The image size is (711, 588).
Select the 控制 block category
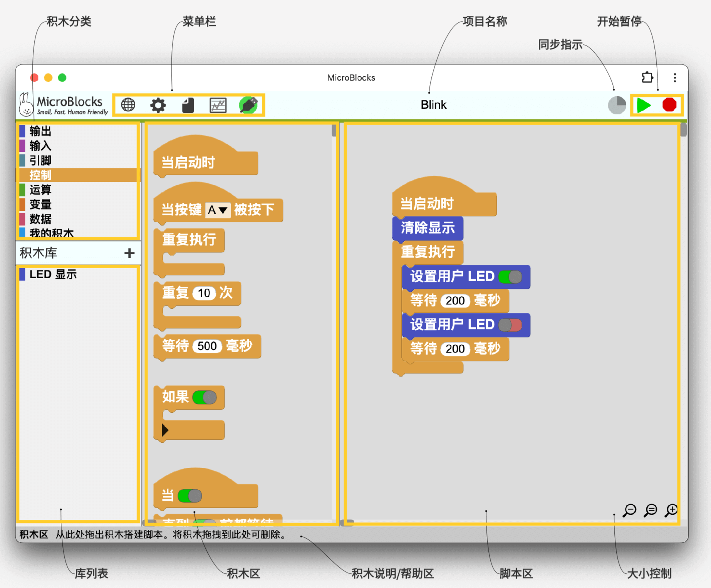[78, 175]
